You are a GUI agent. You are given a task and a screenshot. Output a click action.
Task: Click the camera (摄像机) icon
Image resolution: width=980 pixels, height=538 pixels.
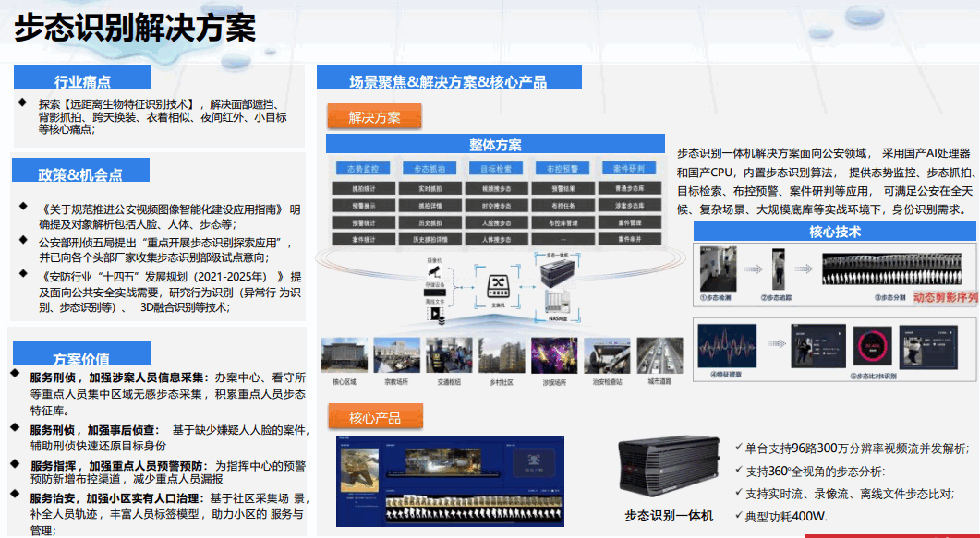[435, 270]
